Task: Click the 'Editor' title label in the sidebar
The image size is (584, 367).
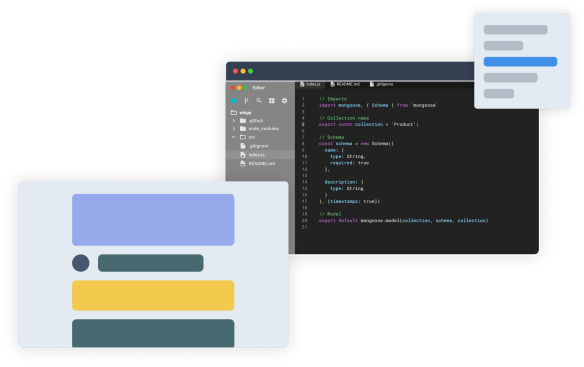Action: [x=258, y=88]
